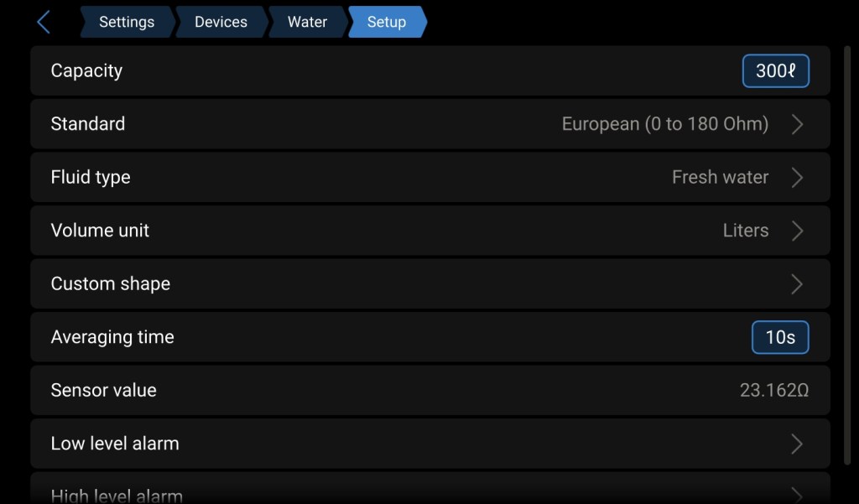The width and height of the screenshot is (859, 504).
Task: Change the Fresh water fluid type
Action: (720, 178)
